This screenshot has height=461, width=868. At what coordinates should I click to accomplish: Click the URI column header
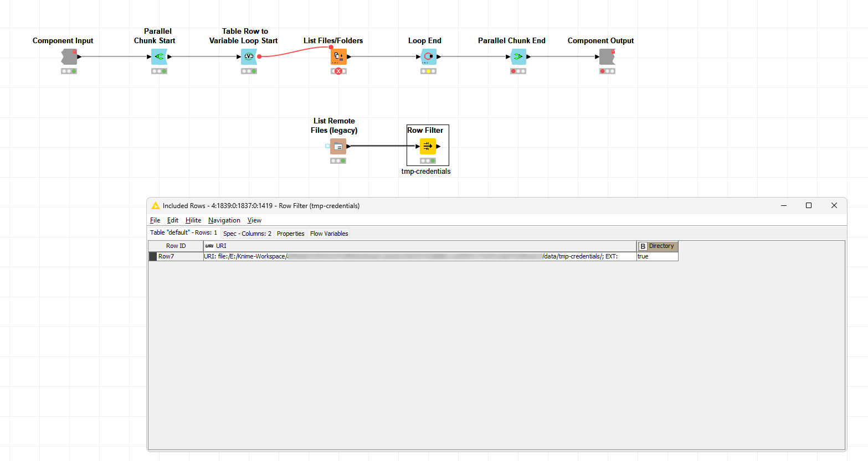point(419,246)
